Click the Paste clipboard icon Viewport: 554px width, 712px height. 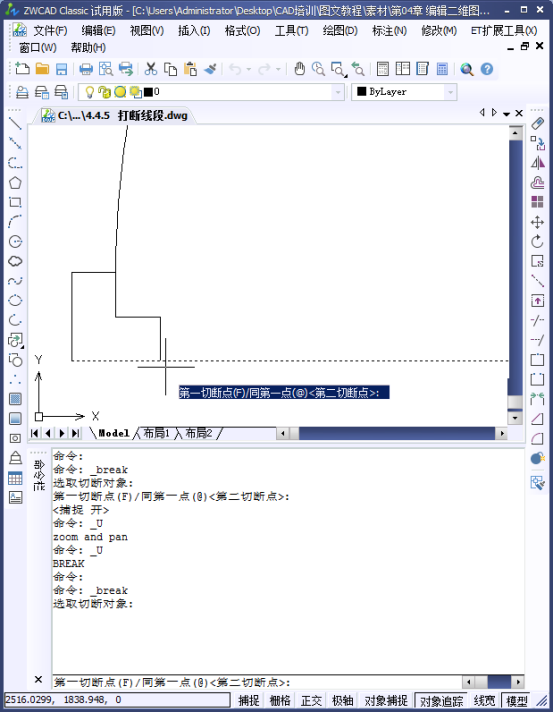point(190,69)
